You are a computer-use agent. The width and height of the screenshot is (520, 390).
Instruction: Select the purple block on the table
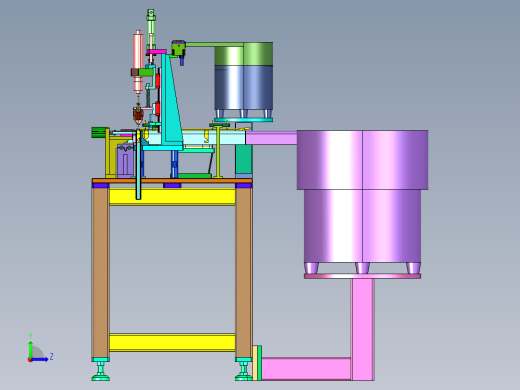point(125,160)
